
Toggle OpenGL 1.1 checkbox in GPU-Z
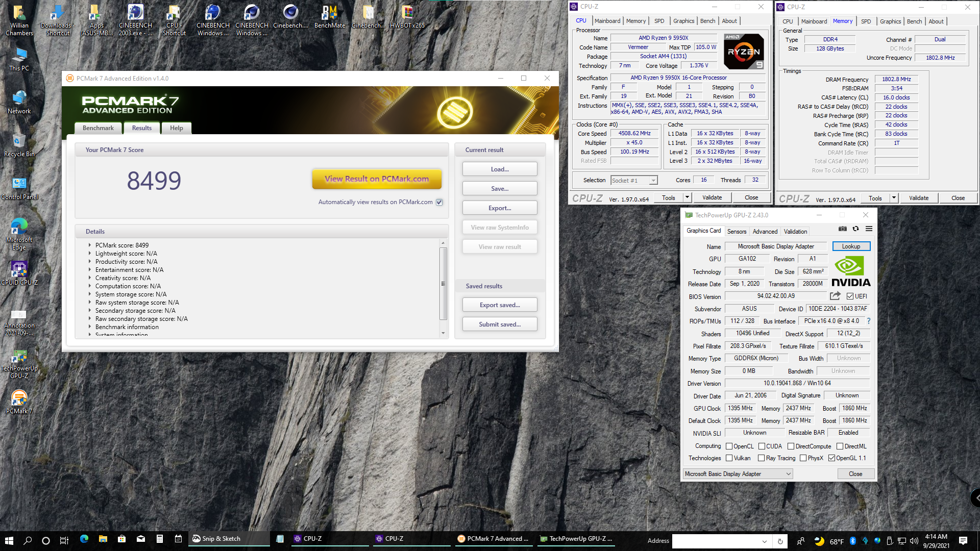click(831, 458)
